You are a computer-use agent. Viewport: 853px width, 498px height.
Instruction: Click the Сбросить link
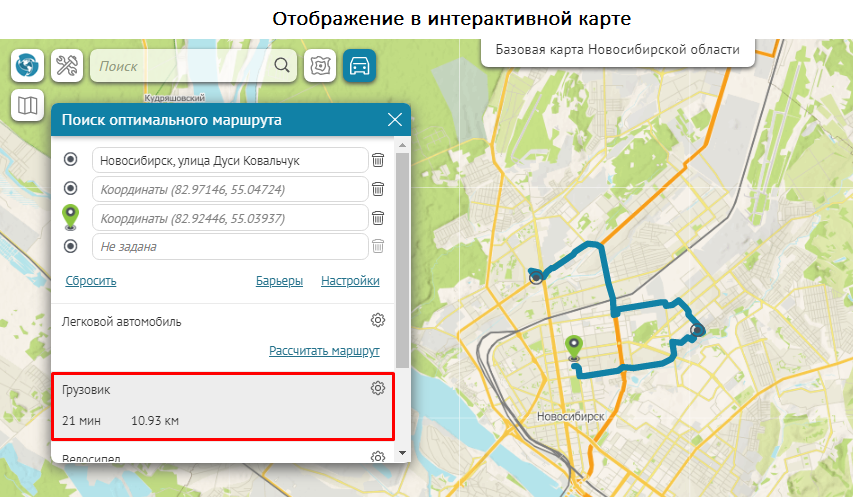(91, 281)
